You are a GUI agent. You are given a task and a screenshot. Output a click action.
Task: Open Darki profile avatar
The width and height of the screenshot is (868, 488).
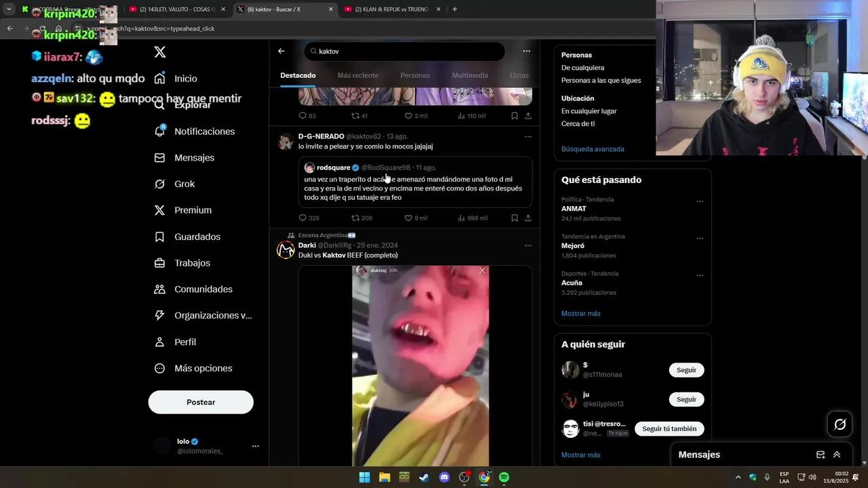click(x=285, y=250)
